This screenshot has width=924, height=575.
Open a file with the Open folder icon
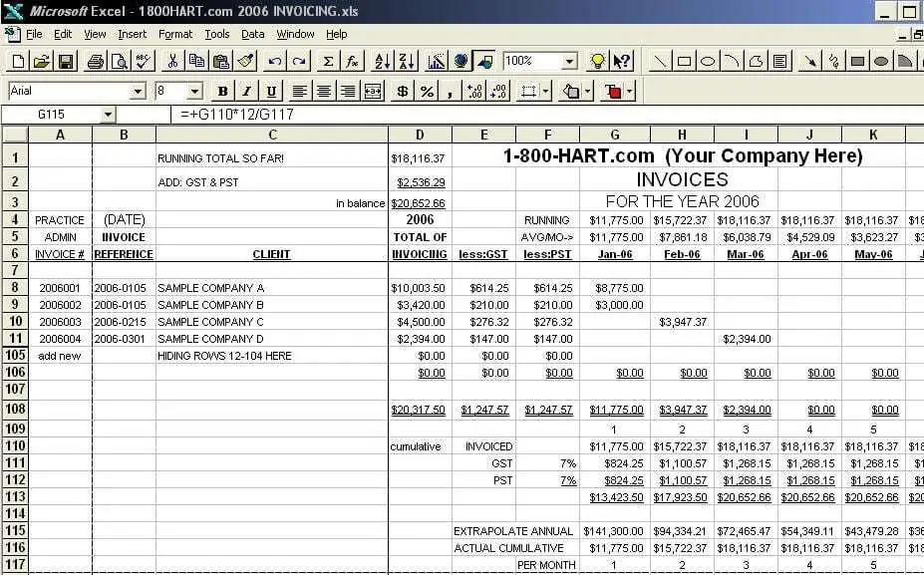pyautogui.click(x=42, y=61)
